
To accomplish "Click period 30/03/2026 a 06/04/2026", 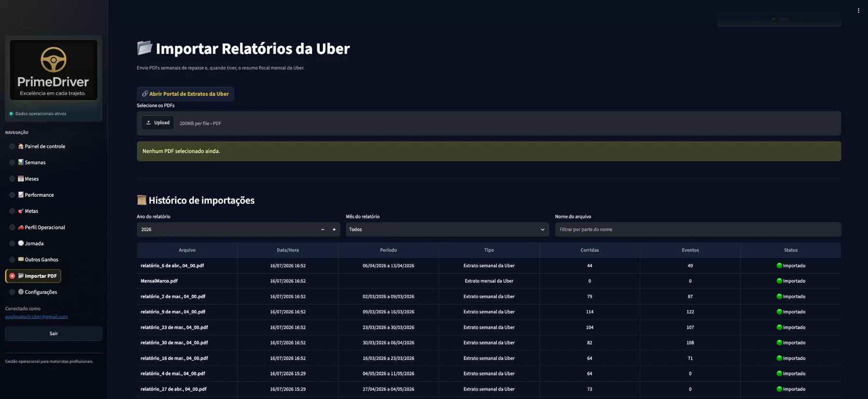I will pyautogui.click(x=388, y=343).
